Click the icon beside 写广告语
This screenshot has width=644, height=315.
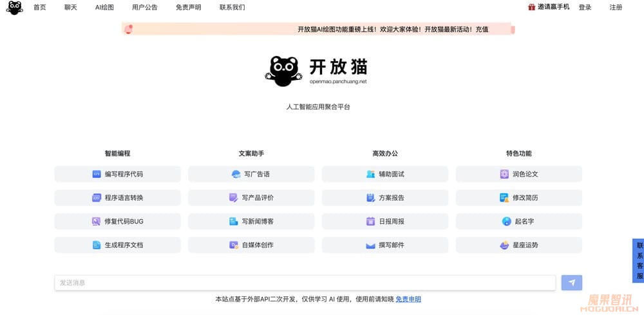point(236,174)
